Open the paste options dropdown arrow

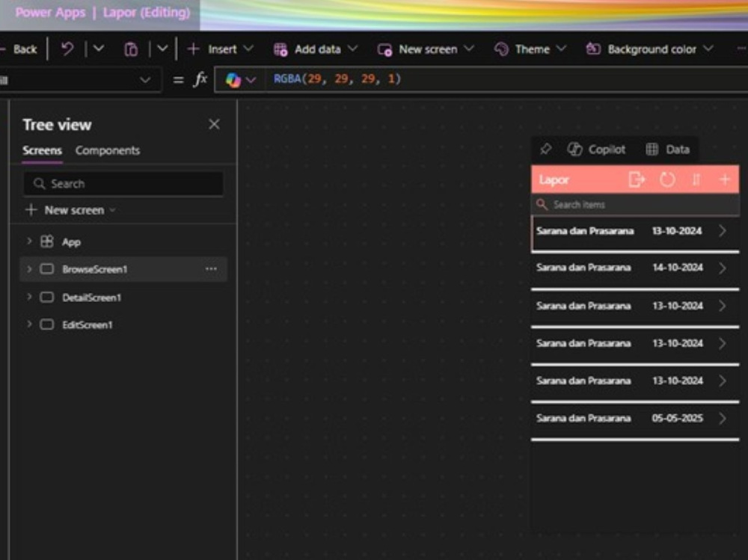coord(162,49)
